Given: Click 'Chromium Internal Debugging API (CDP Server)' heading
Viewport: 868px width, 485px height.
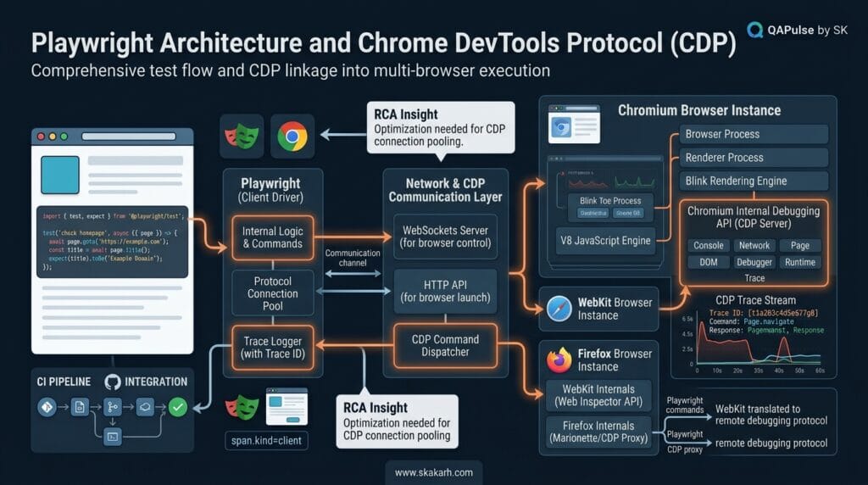Looking at the screenshot, I should coord(754,217).
